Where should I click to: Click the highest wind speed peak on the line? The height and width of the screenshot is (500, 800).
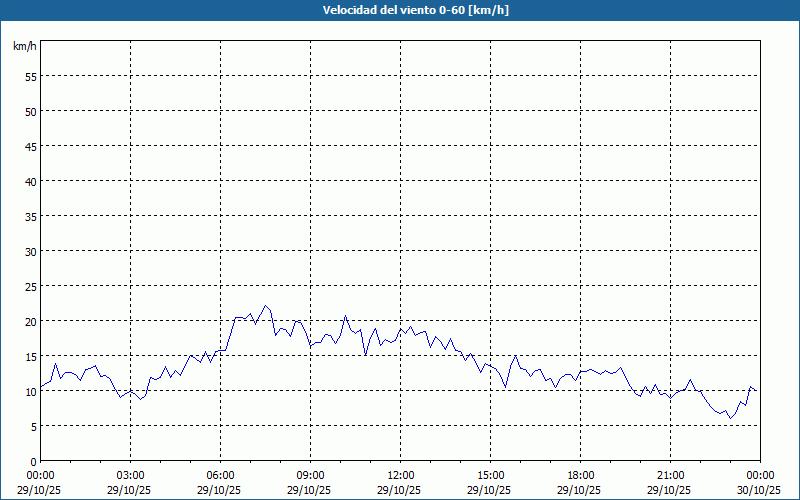point(265,306)
